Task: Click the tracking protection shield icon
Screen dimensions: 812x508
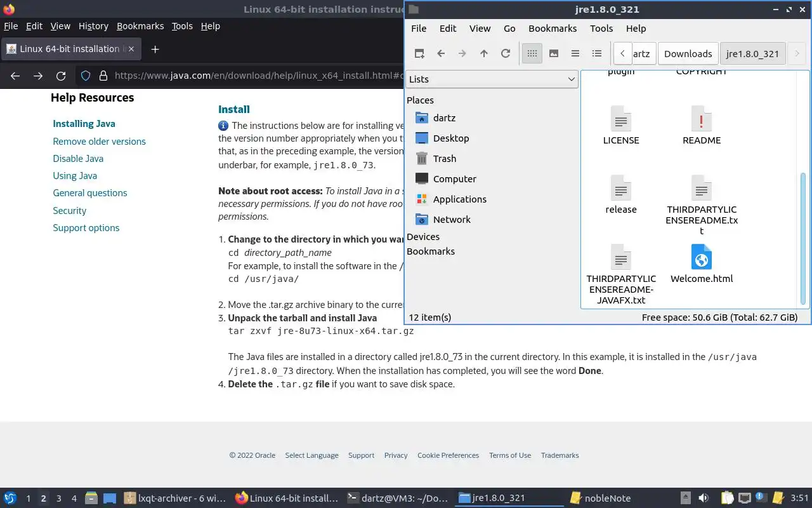Action: [x=86, y=76]
